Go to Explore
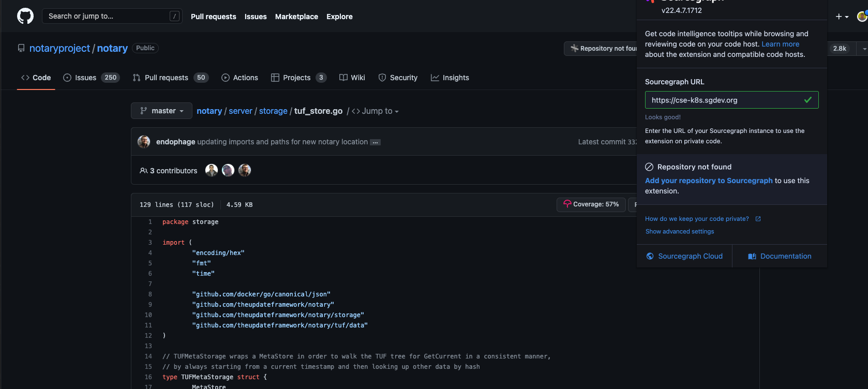 (339, 17)
